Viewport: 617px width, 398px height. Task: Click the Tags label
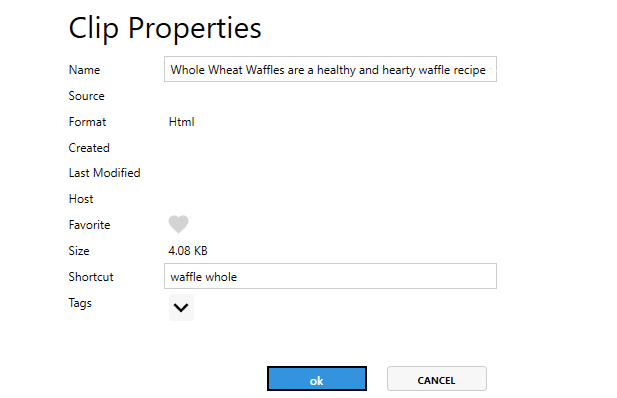pyautogui.click(x=80, y=303)
